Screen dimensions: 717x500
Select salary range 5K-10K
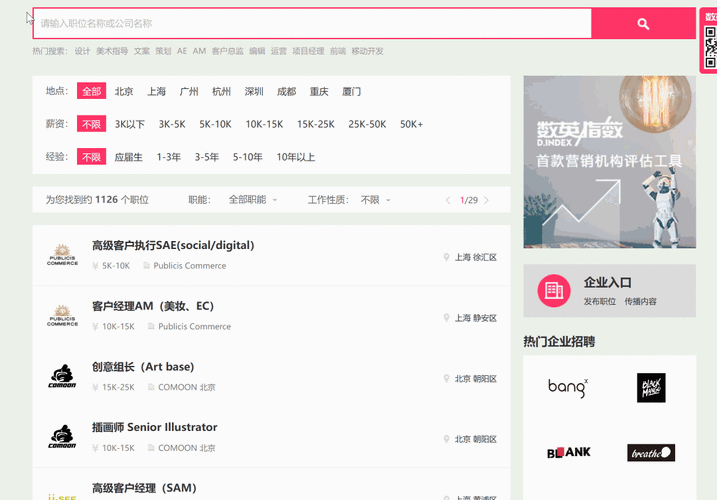coord(215,124)
